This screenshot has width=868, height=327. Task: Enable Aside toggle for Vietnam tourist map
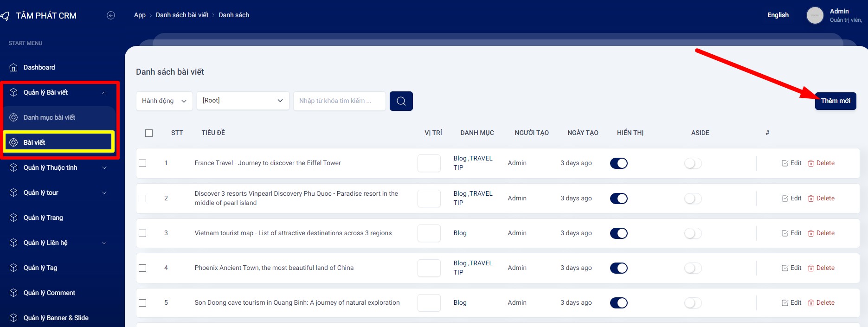(693, 233)
